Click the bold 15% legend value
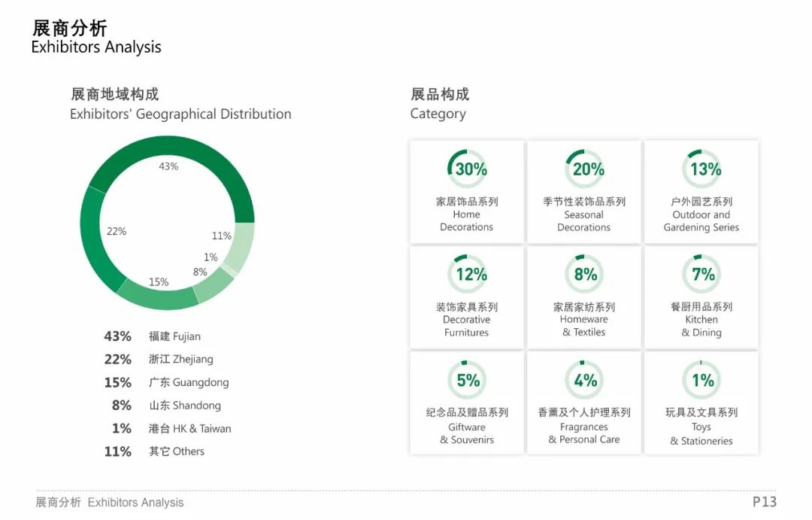This screenshot has width=812, height=520. [117, 382]
